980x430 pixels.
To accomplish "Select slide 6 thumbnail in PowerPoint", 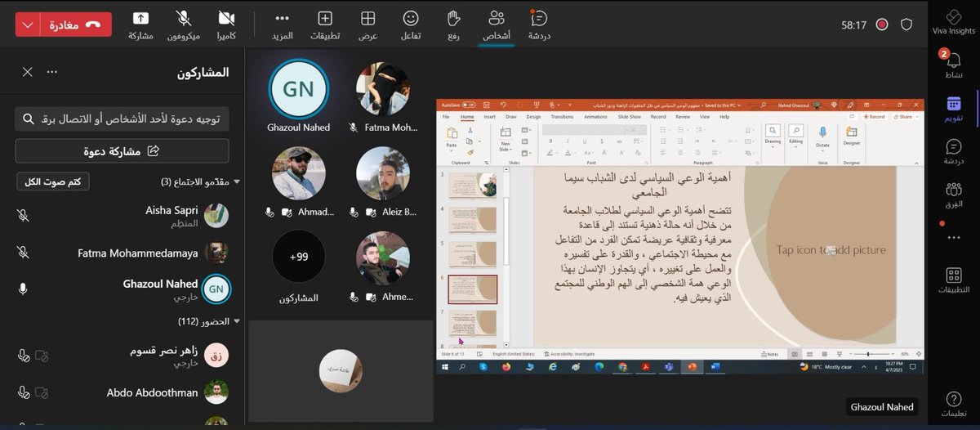I will coord(473,289).
